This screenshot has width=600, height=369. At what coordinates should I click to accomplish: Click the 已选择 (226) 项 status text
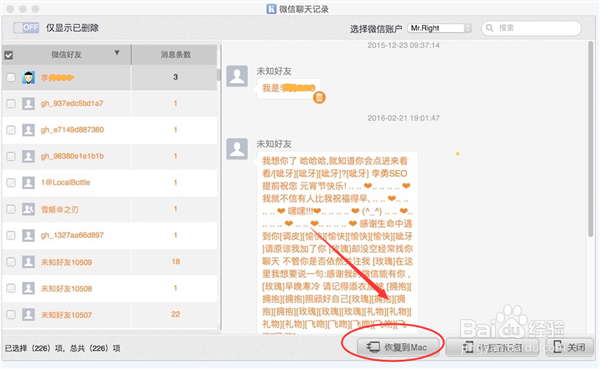point(62,348)
